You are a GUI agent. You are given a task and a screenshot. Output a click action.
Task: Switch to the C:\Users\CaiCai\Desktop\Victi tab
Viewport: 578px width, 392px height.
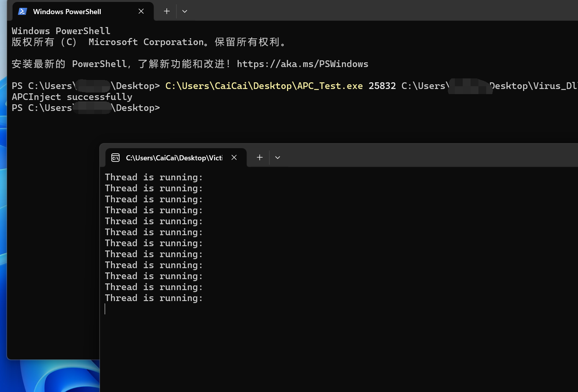174,158
